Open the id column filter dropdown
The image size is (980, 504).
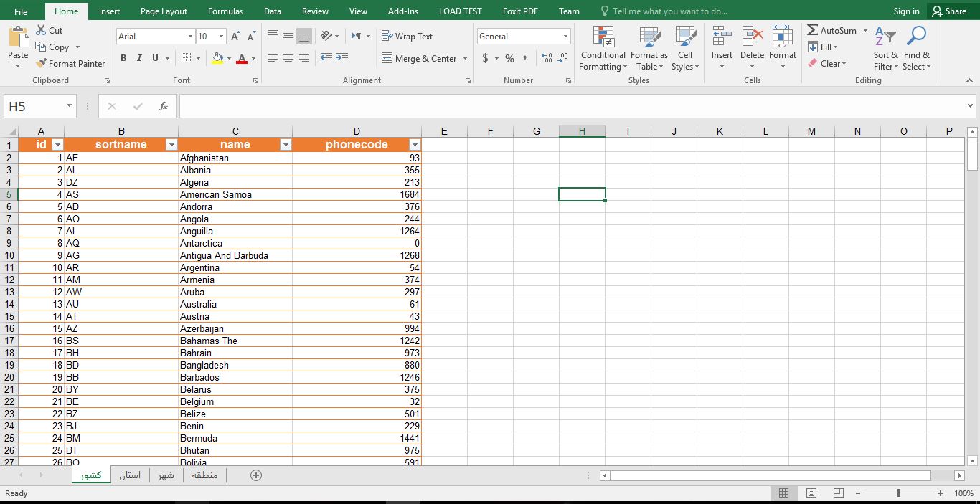click(58, 145)
